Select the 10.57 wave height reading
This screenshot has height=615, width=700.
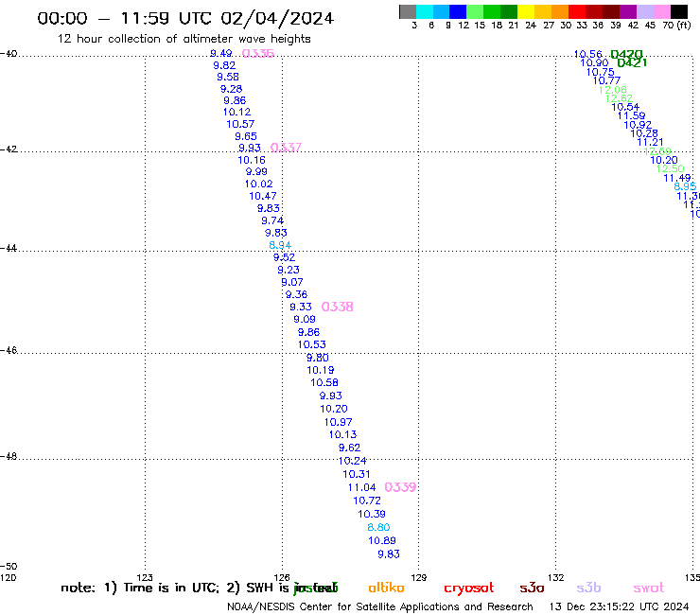240,124
